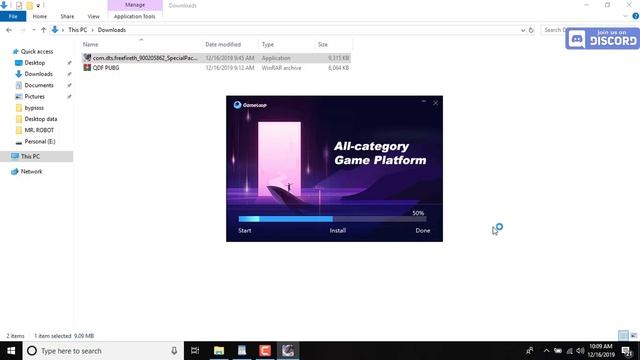Switch to large icons view layout
This screenshot has width=640, height=360.
[633, 336]
